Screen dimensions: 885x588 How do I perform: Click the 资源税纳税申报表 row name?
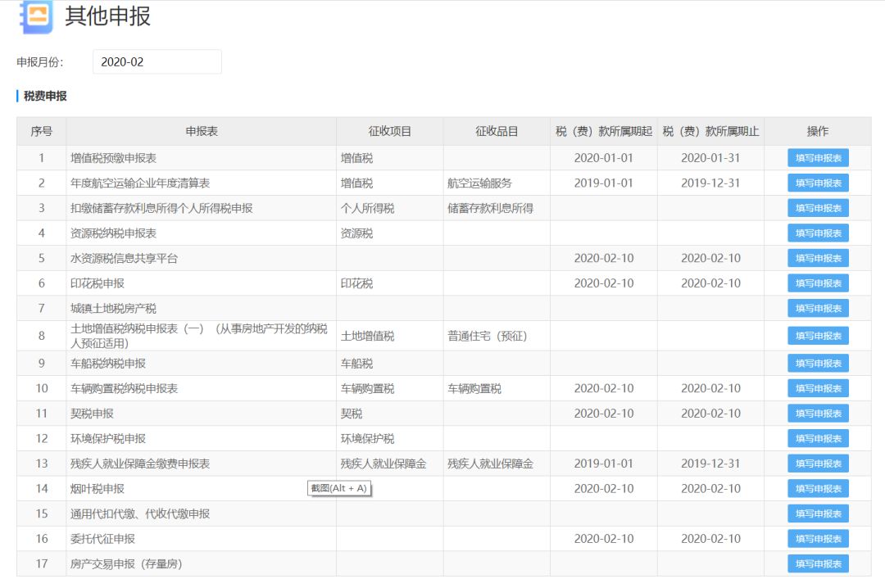[113, 233]
